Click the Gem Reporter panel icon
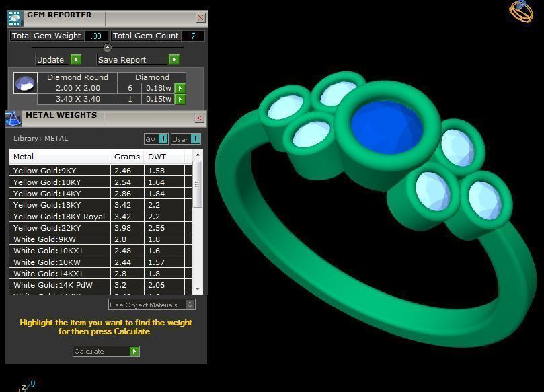 pos(15,18)
